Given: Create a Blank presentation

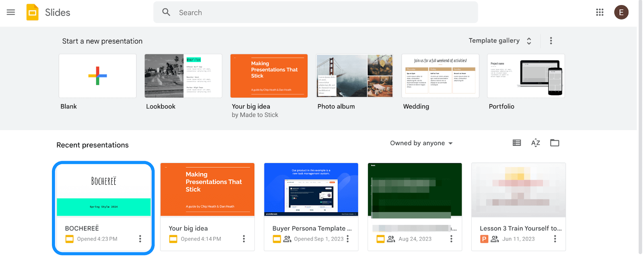Looking at the screenshot, I should tap(97, 76).
